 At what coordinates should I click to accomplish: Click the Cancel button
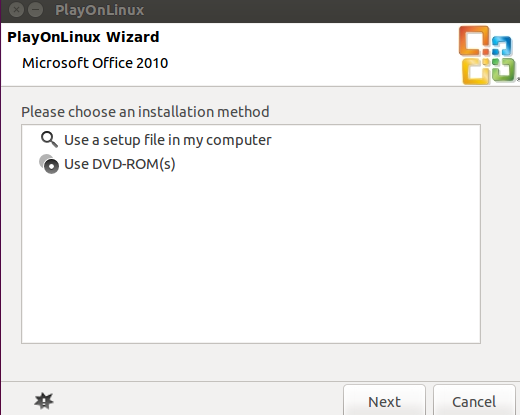click(474, 401)
